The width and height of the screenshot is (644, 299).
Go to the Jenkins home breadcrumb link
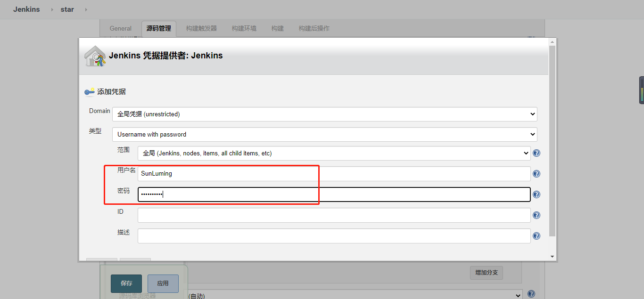[x=26, y=9]
